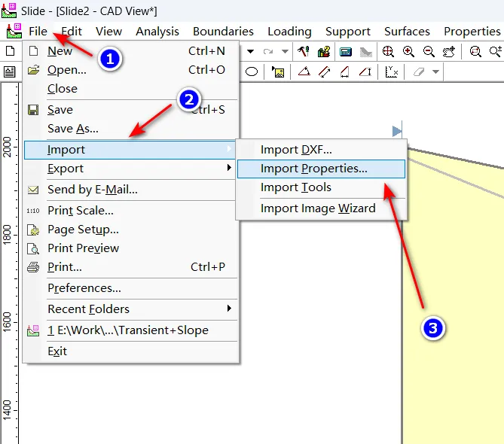504x444 pixels.
Task: Open recent file Transient+Slope
Action: (x=128, y=330)
